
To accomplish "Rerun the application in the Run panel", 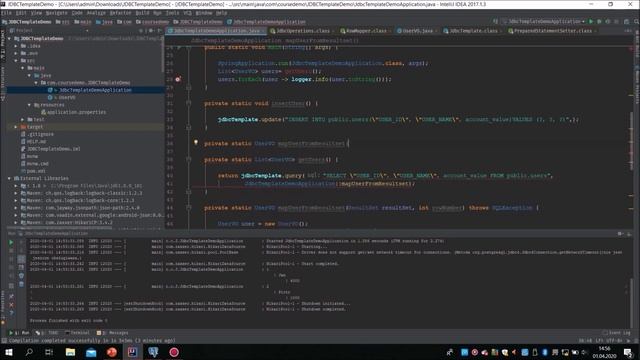I will 11,242.
